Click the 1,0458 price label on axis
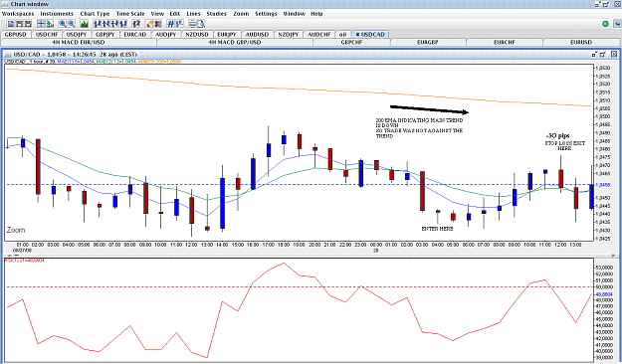Image resolution: width=622 pixels, height=364 pixels. (x=603, y=185)
